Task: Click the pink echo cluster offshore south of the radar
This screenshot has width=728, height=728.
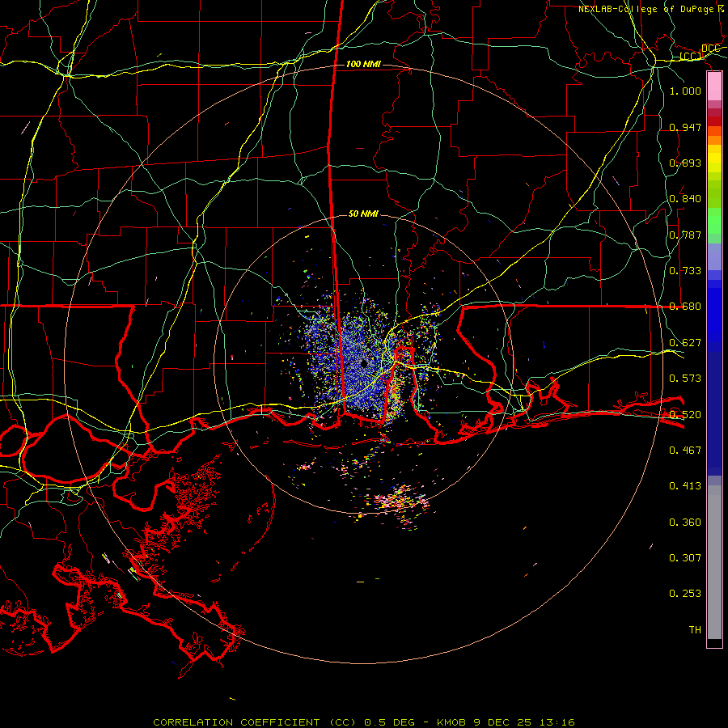Action: tap(398, 500)
